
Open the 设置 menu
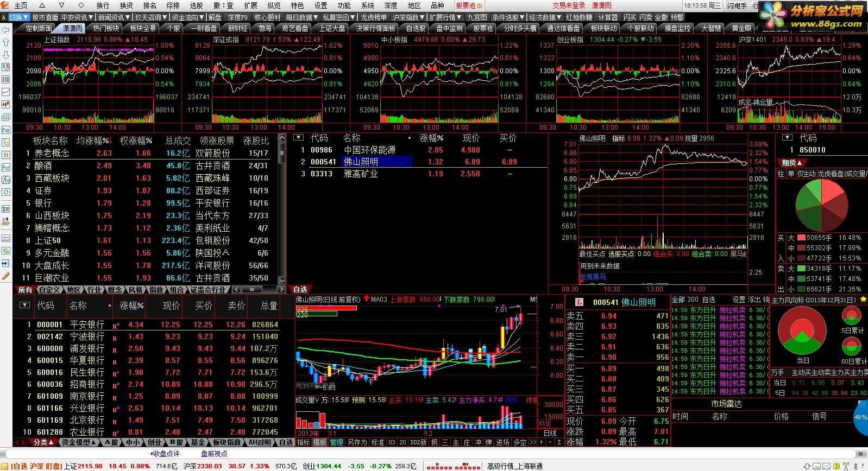(321, 5)
